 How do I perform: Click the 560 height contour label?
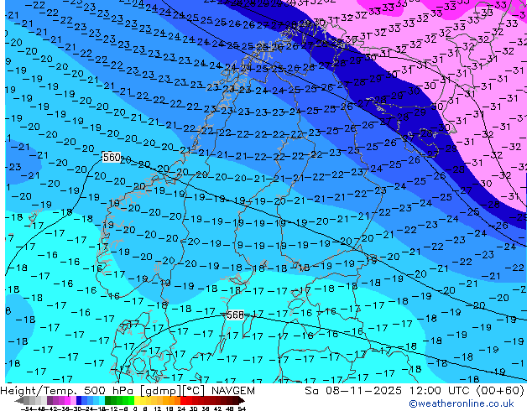(112, 158)
